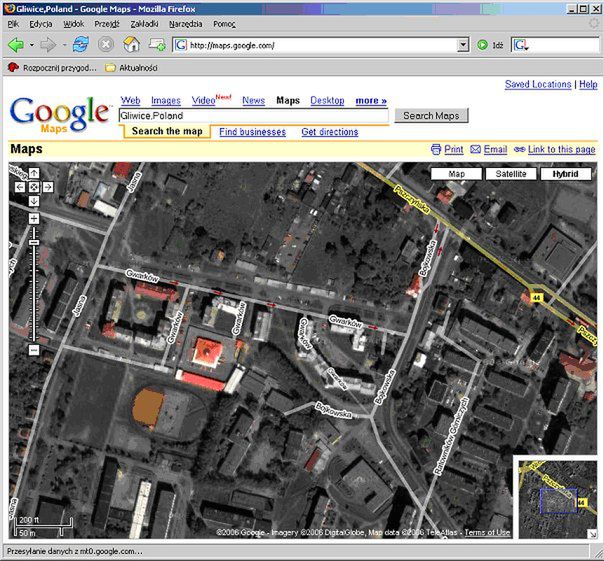Viewport: 604px width, 561px height.
Task: Switch to Find businesses tab
Action: click(x=253, y=132)
